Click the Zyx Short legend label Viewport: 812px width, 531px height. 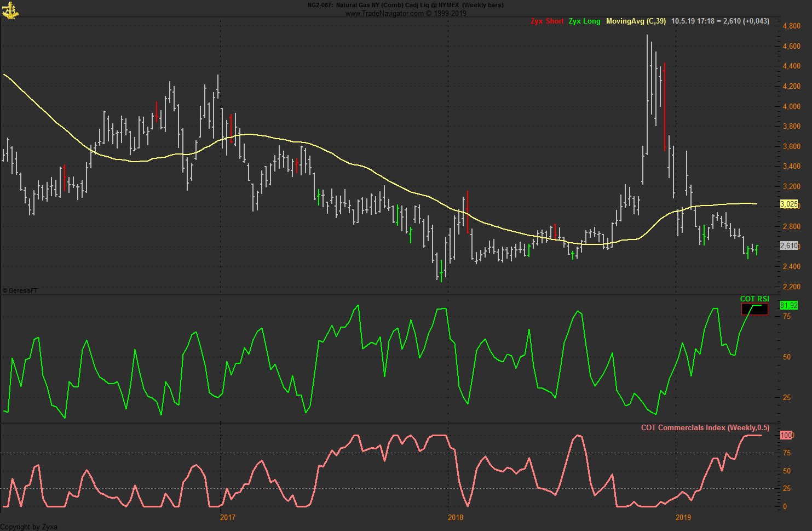pyautogui.click(x=546, y=21)
